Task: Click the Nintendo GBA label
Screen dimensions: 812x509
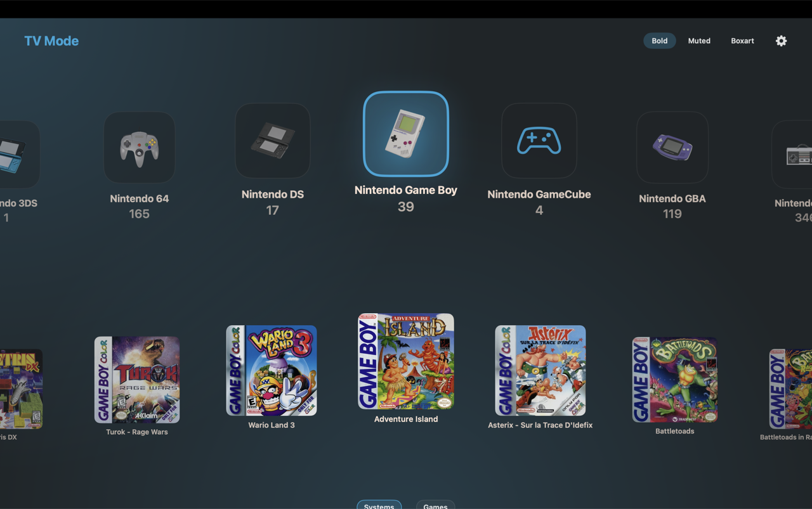Action: (x=672, y=198)
